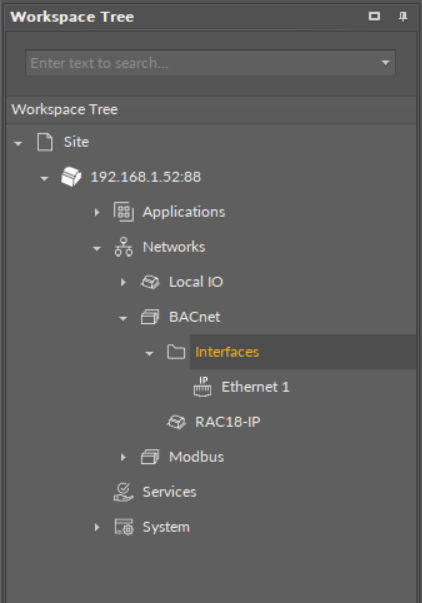Select the Services tree item
The image size is (422, 603).
click(169, 492)
